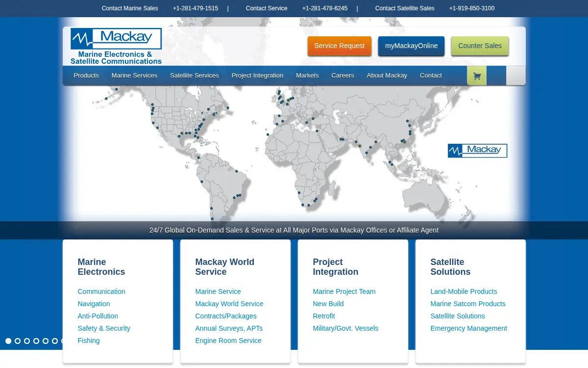Select the second slideshow indicator dot
The width and height of the screenshot is (588, 368).
18,341
